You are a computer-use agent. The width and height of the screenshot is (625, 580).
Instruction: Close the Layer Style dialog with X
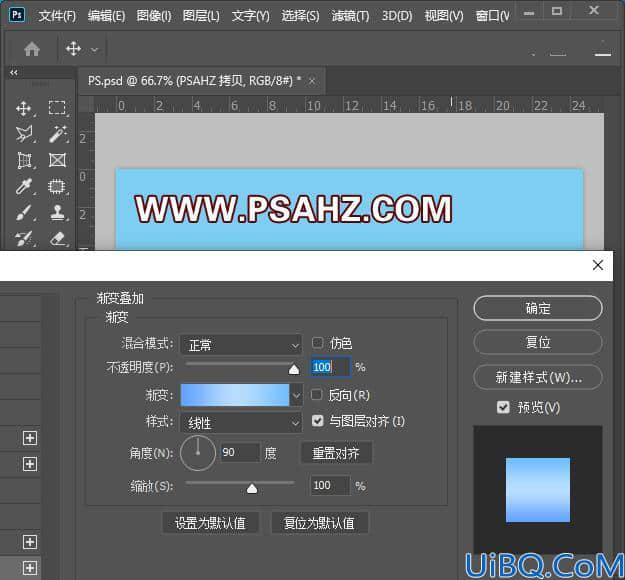597,265
